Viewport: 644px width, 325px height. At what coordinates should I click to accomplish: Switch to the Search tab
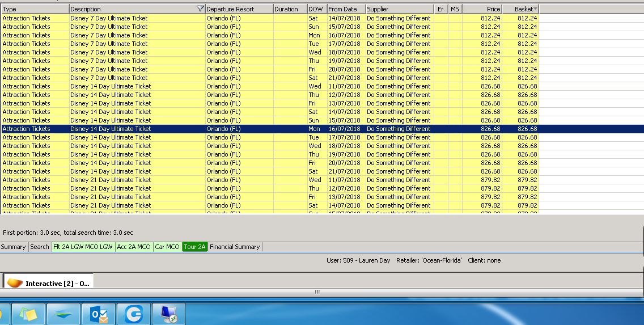coord(40,247)
